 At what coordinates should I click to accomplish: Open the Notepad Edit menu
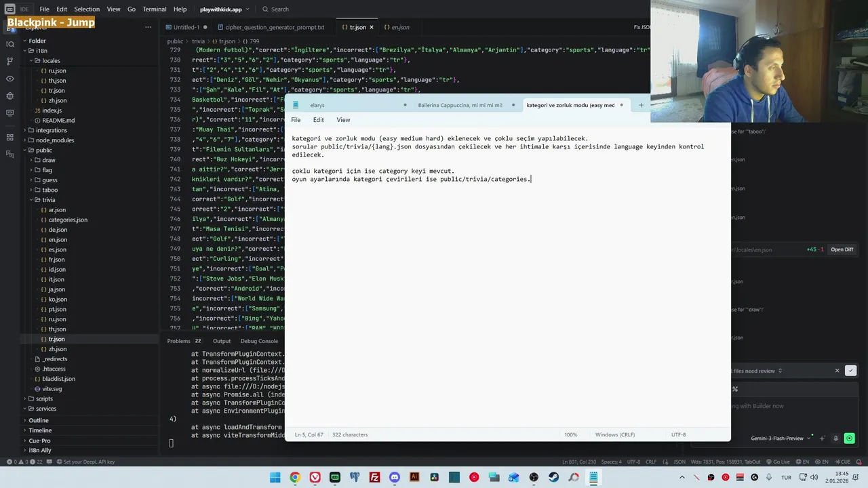coord(318,120)
